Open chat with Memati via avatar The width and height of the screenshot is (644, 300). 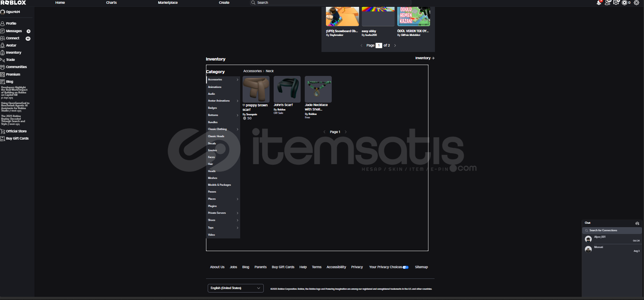588,249
